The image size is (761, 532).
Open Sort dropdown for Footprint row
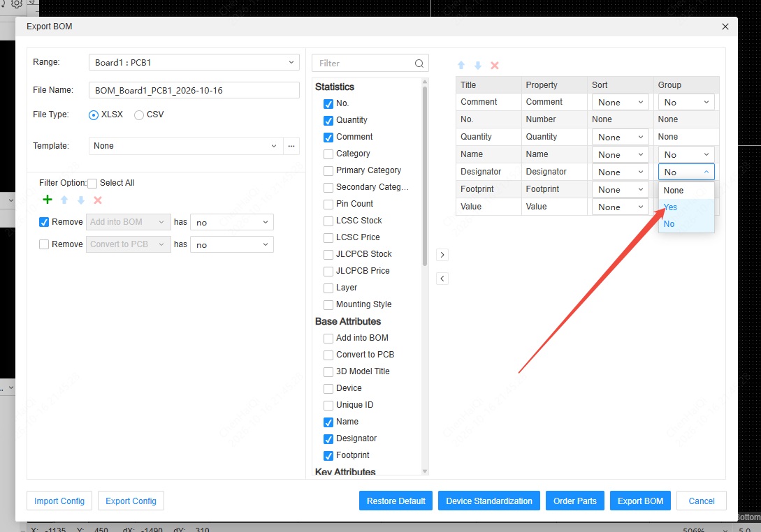[621, 190]
